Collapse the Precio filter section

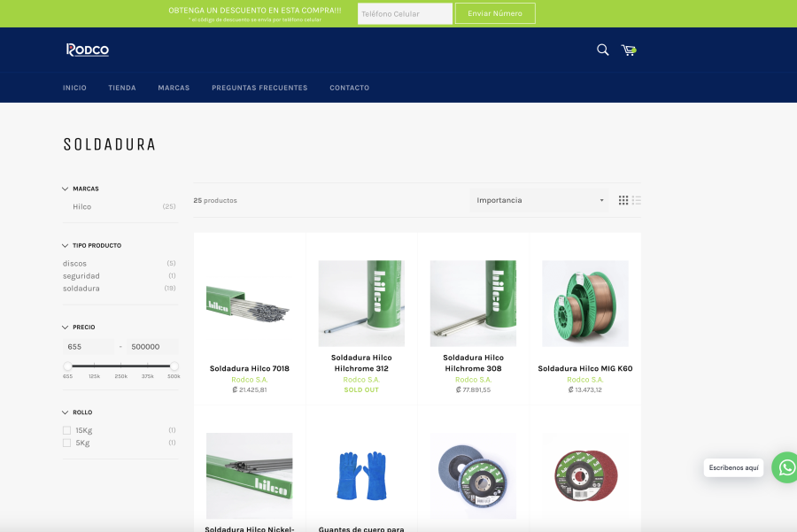click(x=78, y=328)
